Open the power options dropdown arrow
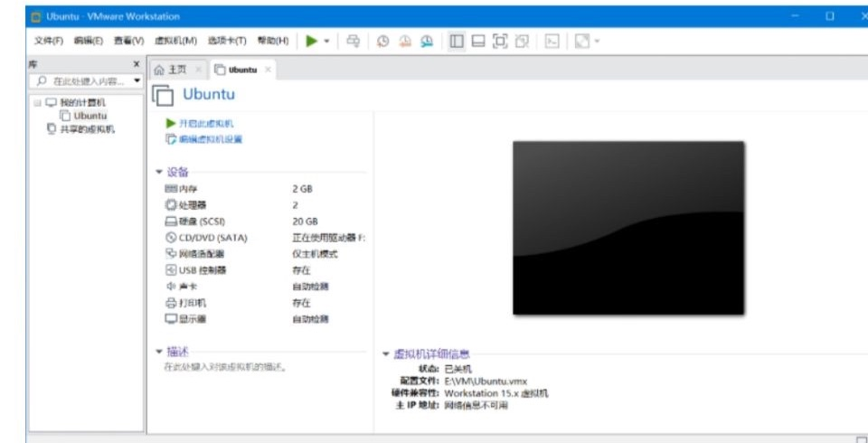 click(x=326, y=42)
